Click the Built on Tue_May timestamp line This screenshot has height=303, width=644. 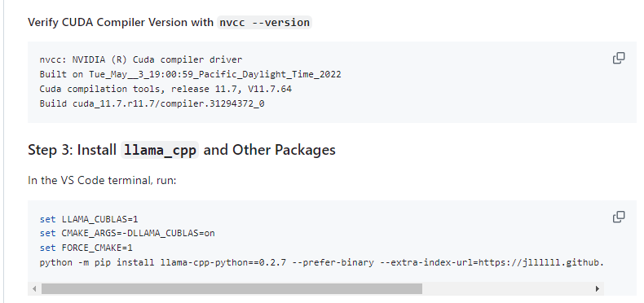pos(190,74)
